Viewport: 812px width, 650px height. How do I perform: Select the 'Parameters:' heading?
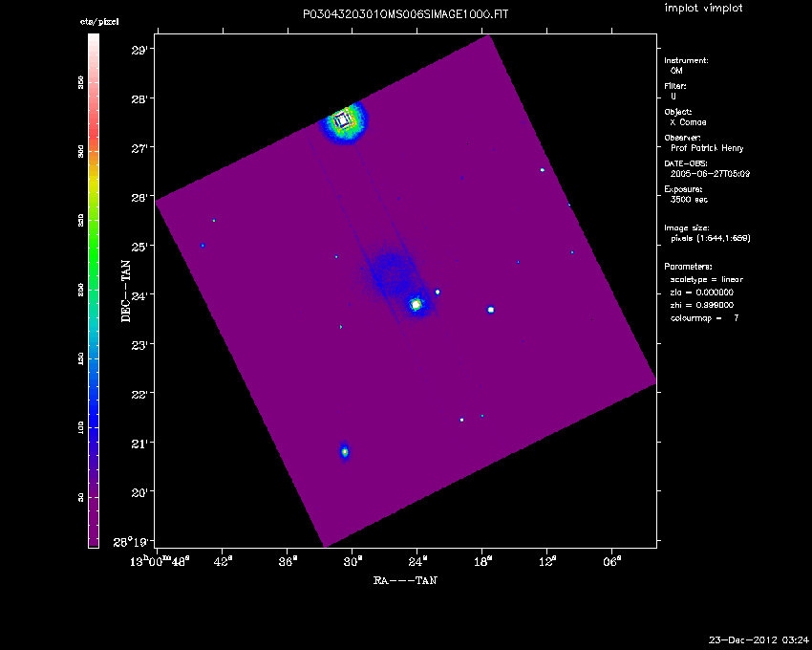coord(688,267)
